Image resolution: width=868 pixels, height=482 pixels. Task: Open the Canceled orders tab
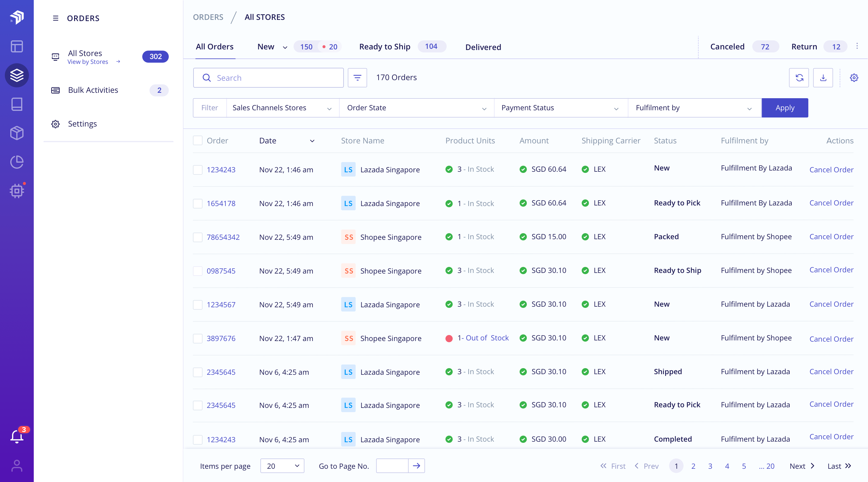727,46
